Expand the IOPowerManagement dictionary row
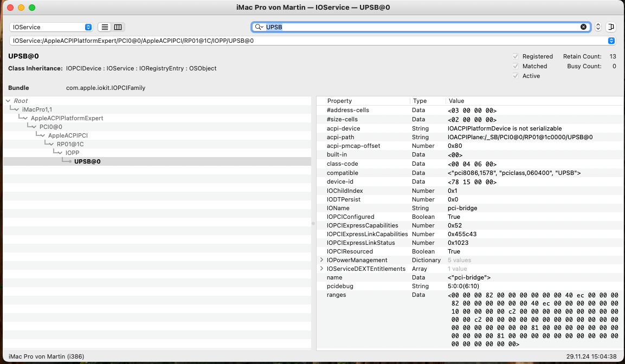 [x=322, y=260]
